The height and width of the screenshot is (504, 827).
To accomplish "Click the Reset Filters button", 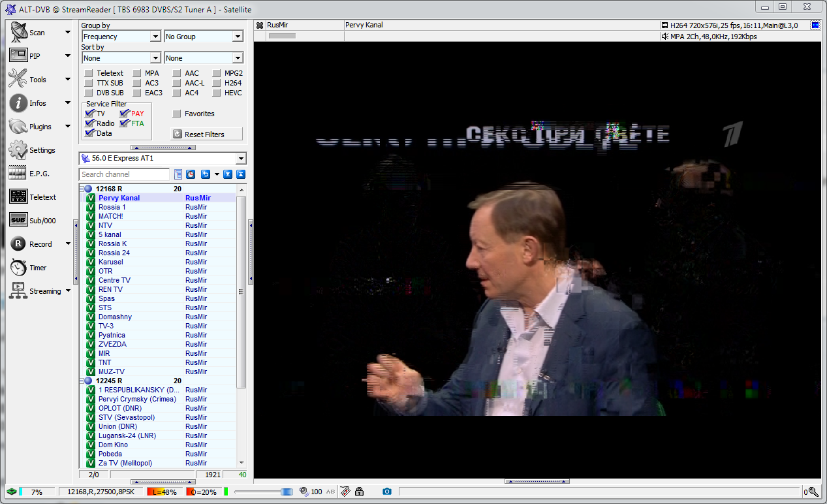I will click(206, 134).
